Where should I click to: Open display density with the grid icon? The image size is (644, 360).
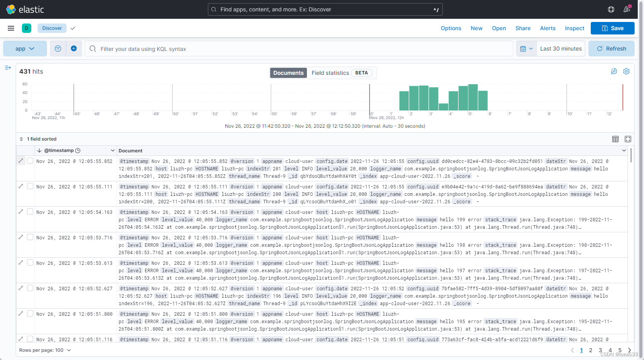click(x=615, y=139)
